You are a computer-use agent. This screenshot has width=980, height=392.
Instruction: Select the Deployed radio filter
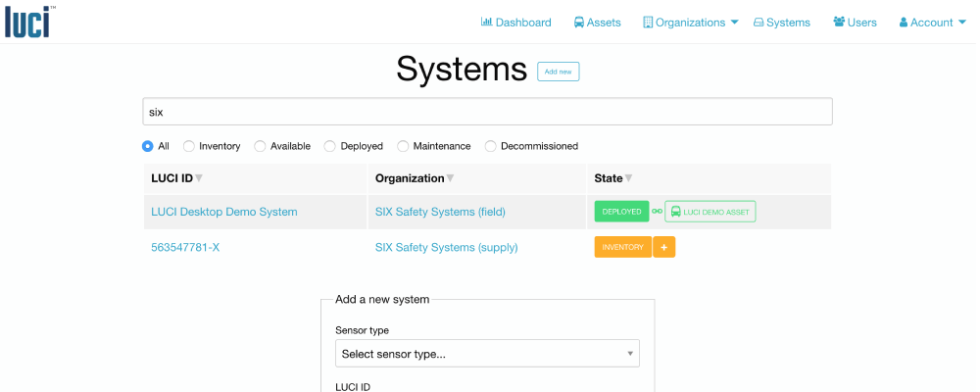click(330, 146)
